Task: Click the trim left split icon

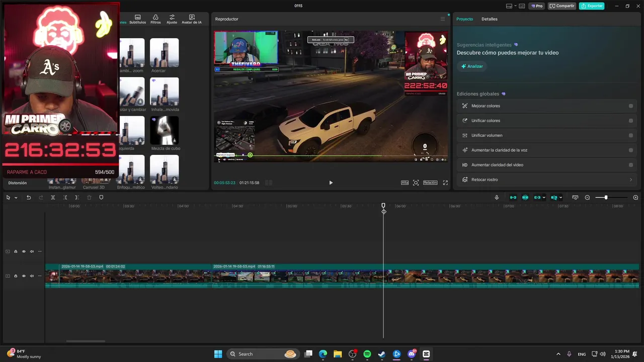Action: (65, 198)
